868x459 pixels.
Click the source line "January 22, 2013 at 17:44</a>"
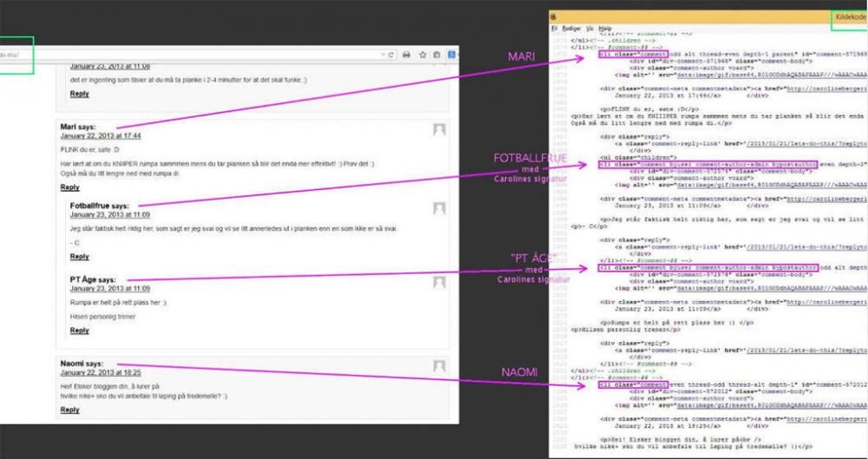pos(667,95)
